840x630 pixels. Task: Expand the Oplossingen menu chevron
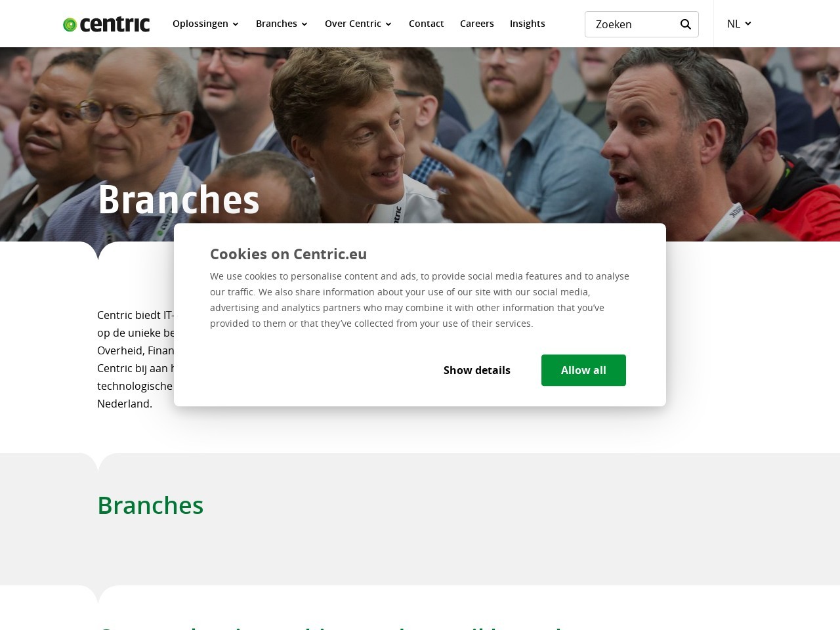(x=236, y=24)
